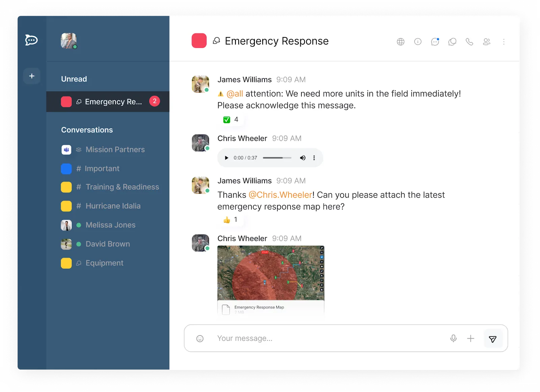Open audio player more options menu

tap(314, 158)
